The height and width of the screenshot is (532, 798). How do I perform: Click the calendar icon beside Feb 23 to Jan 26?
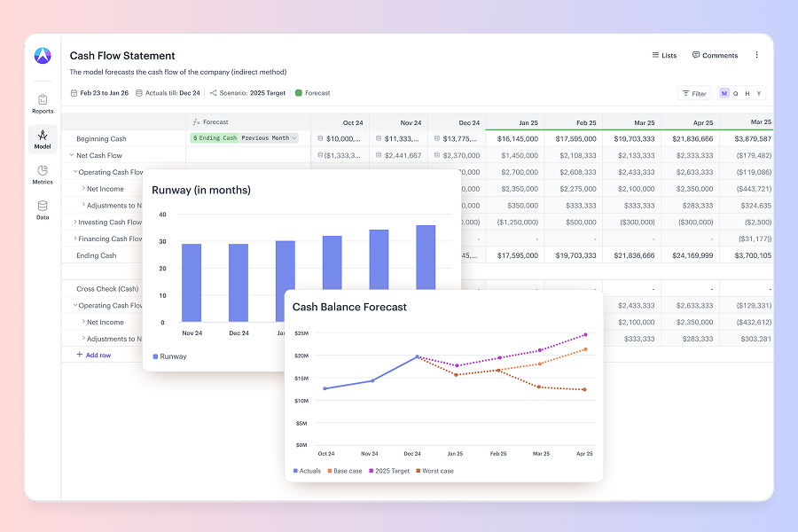coord(74,93)
